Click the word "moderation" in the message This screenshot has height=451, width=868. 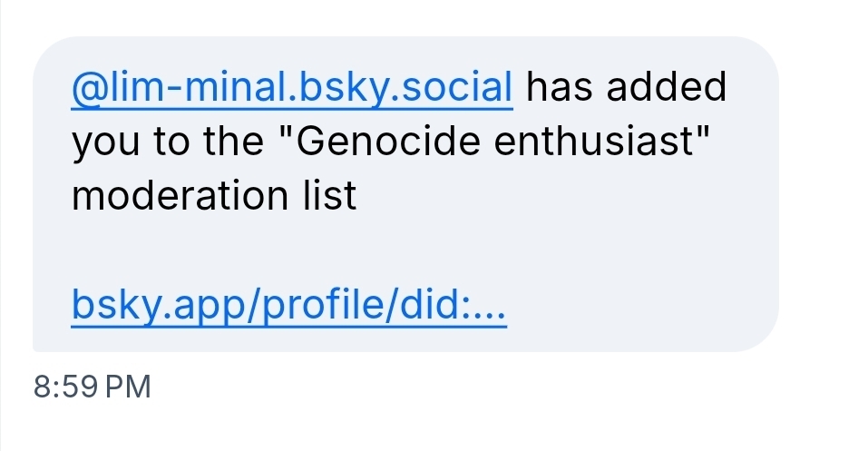176,196
